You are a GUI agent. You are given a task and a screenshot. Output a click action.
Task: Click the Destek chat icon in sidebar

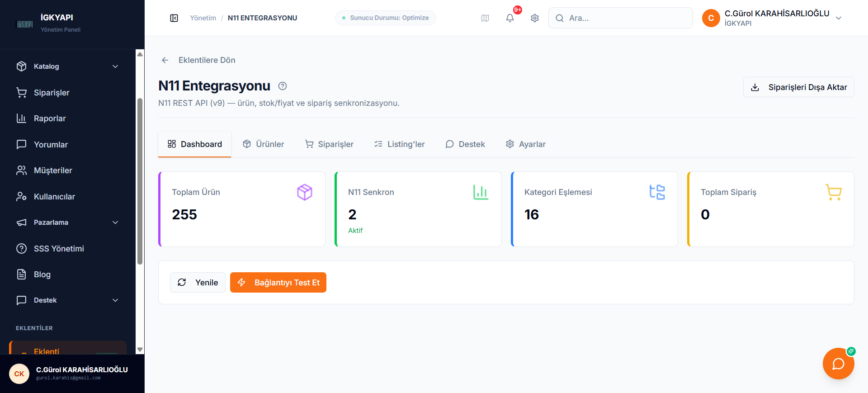21,300
